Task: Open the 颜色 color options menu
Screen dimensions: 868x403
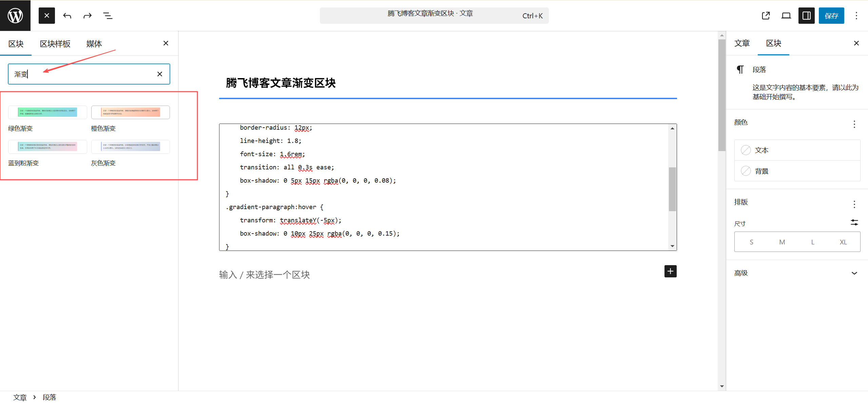Action: pos(854,124)
